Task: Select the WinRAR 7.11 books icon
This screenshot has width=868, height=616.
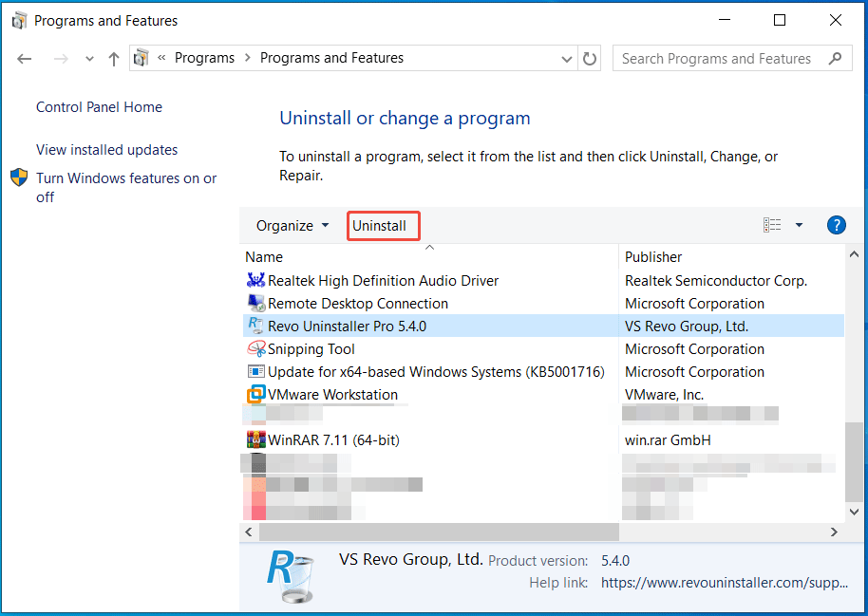Action: click(x=255, y=439)
